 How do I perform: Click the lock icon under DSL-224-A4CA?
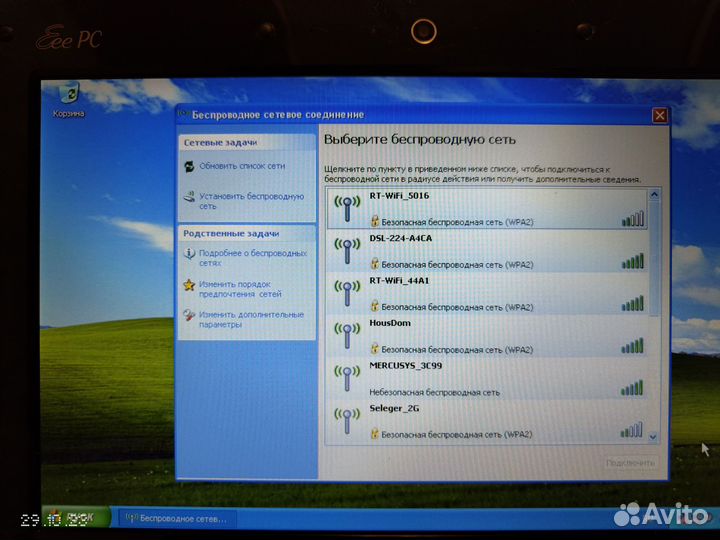[x=375, y=264]
